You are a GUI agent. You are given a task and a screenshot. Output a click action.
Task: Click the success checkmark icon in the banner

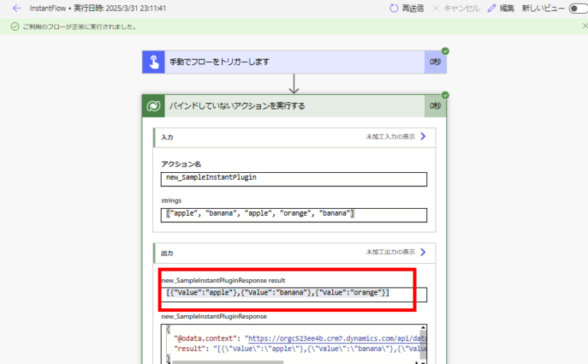[14, 27]
